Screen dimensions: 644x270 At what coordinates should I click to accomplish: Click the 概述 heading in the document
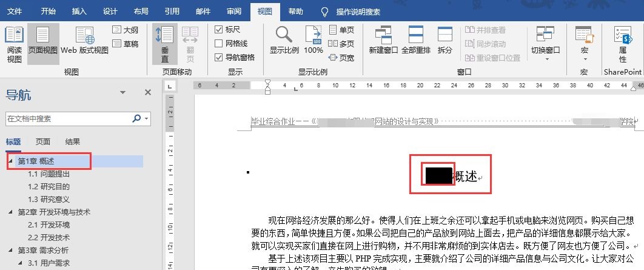click(465, 177)
